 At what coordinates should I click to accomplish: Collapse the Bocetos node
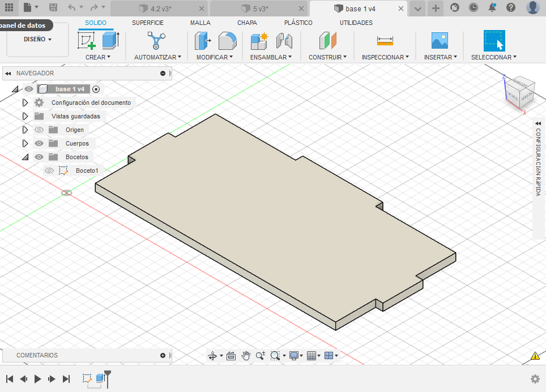[25, 157]
